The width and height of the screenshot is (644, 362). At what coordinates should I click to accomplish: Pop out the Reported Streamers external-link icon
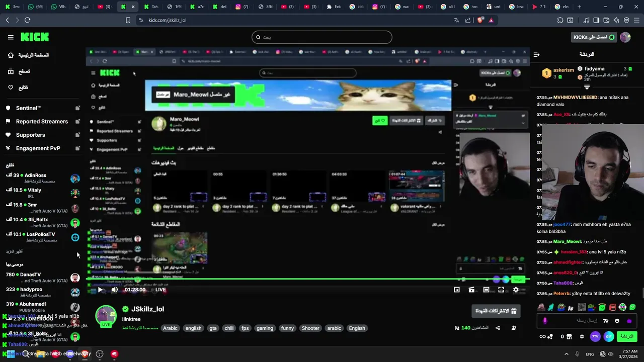tap(77, 122)
